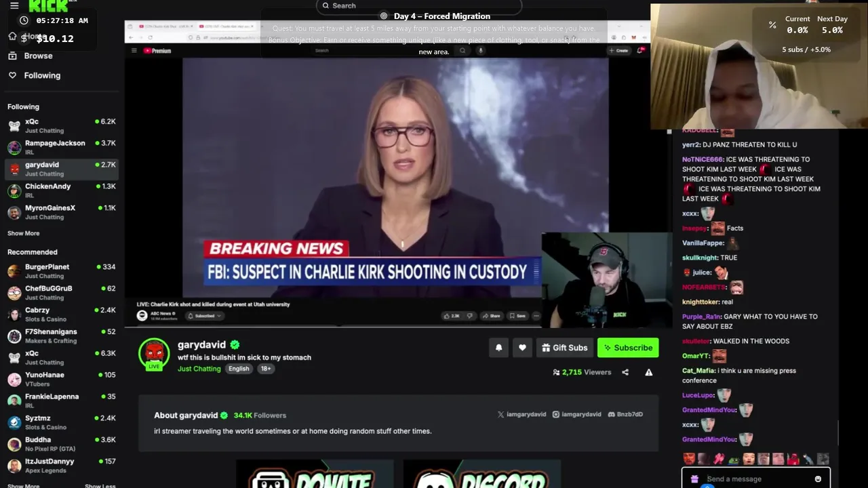
Task: Click YouTube like button in embedded video
Action: [x=452, y=316]
